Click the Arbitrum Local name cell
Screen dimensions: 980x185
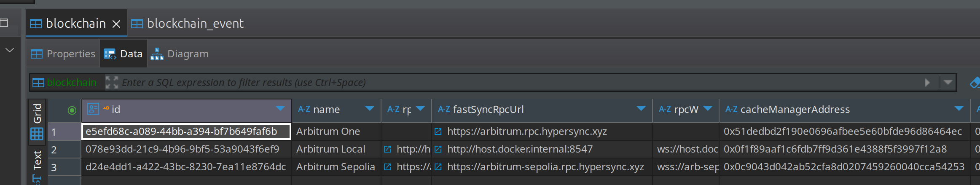tap(336, 149)
